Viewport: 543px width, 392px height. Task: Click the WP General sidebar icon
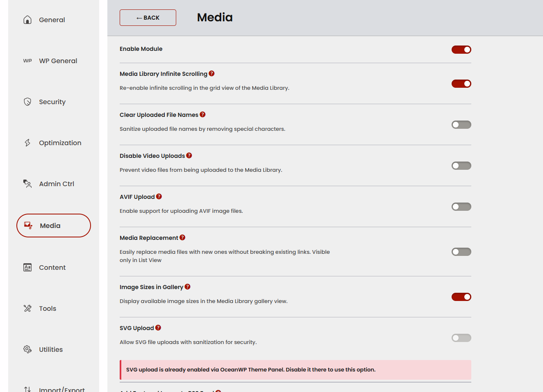click(x=27, y=60)
